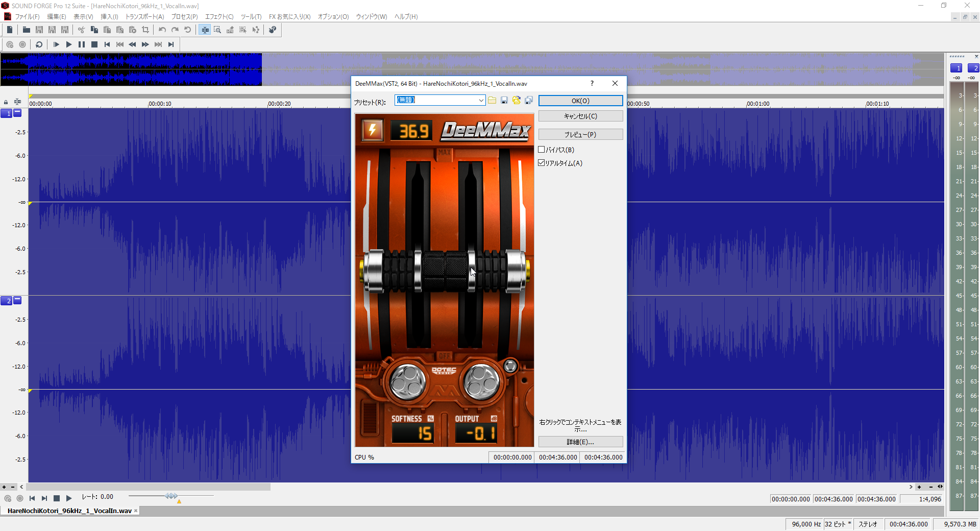Click Play in the top transport toolbar
The image size is (980, 531).
point(69,44)
